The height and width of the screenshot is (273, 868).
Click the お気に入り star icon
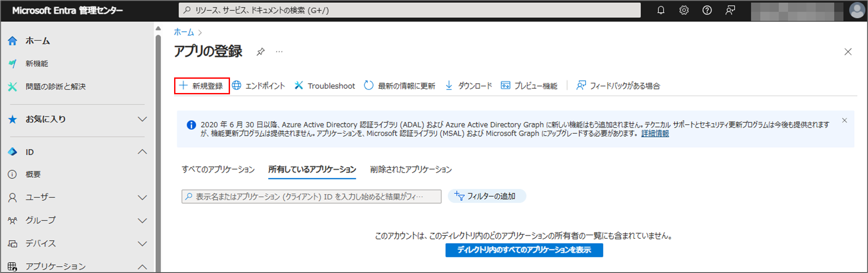tap(13, 119)
